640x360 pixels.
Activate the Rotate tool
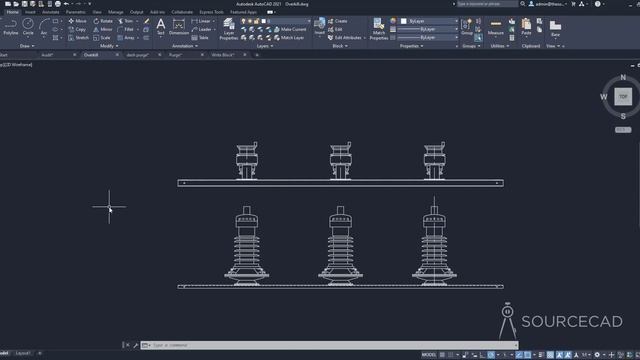[x=103, y=21]
